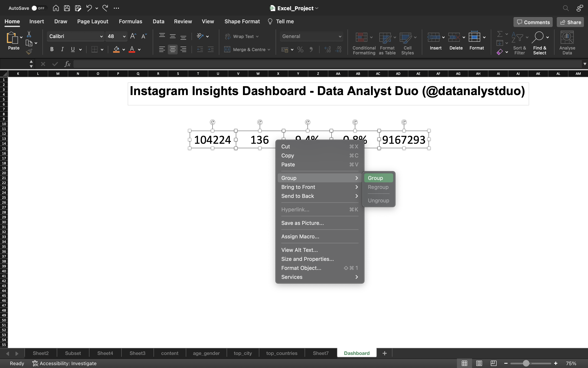Click the fill colour bucket swatch
The image size is (588, 368).
116,49
